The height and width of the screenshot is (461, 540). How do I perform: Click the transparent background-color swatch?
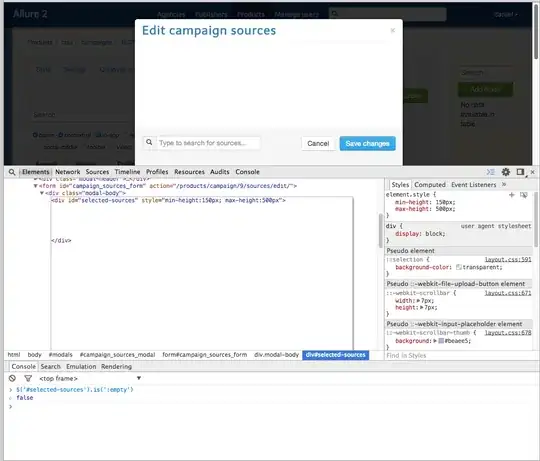click(x=458, y=267)
